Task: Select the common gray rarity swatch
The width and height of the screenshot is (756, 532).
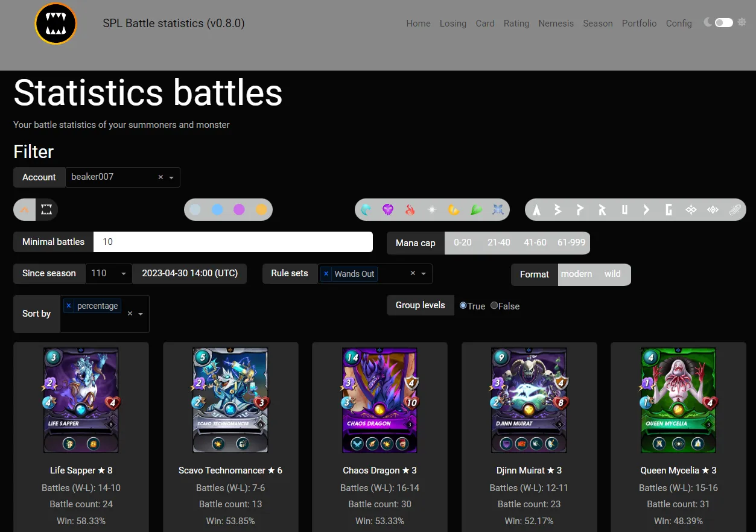Action: [x=195, y=209]
